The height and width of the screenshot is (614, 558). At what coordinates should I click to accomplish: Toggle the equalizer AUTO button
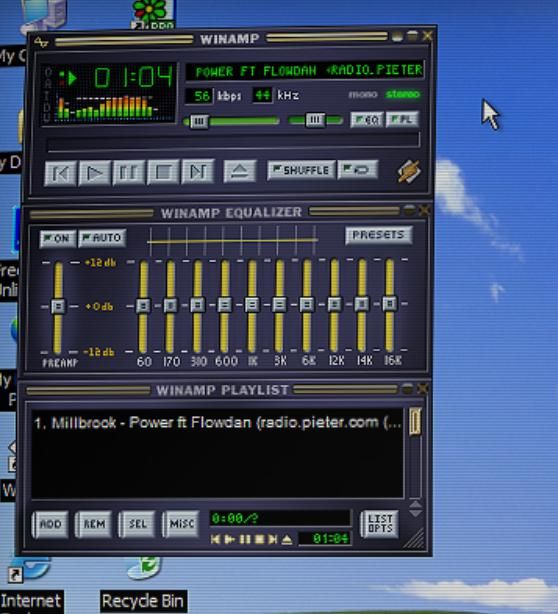click(102, 238)
